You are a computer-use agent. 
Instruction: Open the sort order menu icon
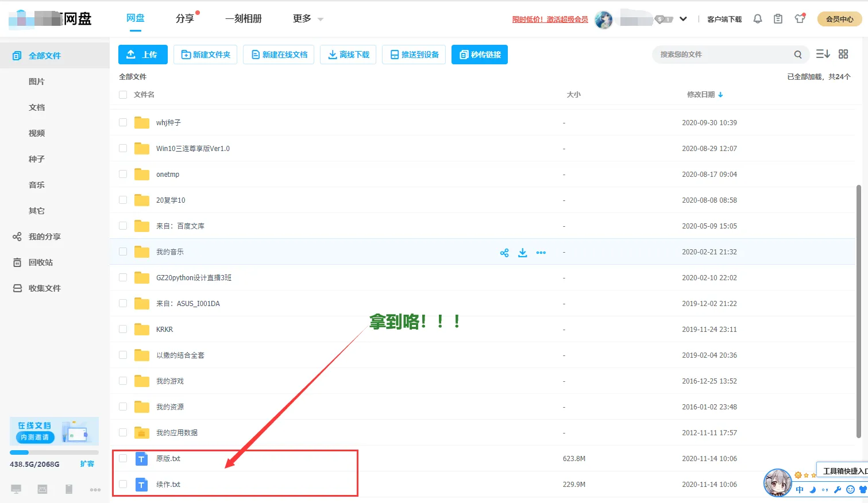pyautogui.click(x=823, y=54)
